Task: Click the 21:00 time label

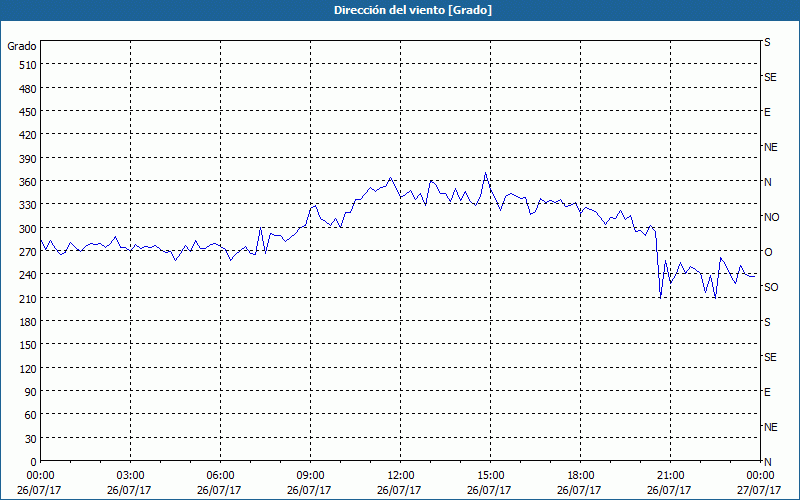Action: 670,476
